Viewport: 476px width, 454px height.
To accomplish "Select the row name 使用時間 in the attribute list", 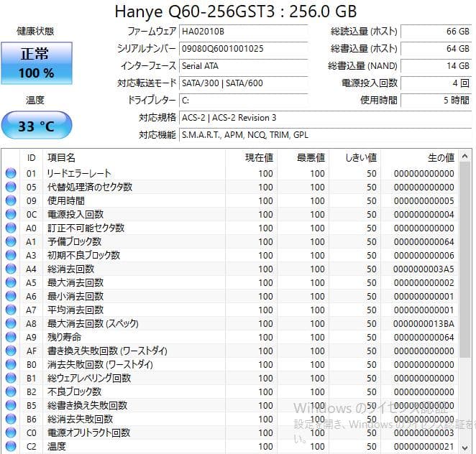I will [66, 200].
